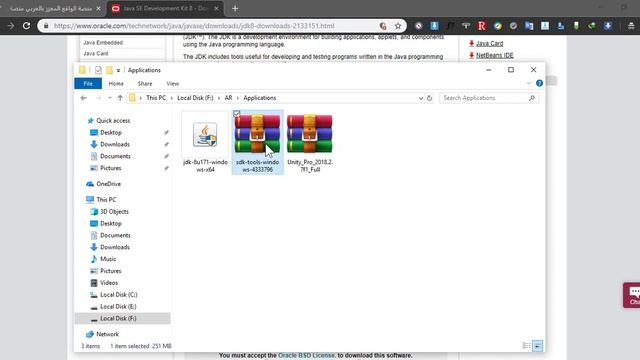Uncheck the sdk-tools archive selection checkbox
The image size is (640, 360).
click(x=237, y=114)
